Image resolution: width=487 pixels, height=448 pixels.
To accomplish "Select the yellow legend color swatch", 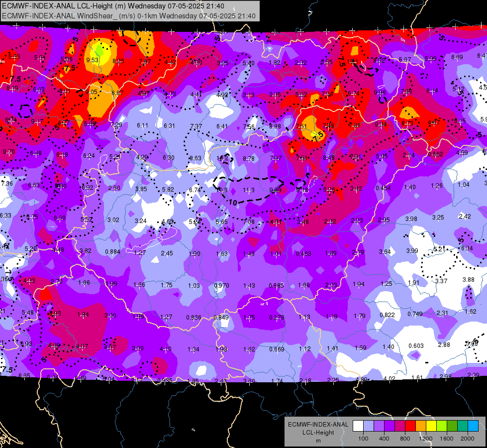I will click(431, 426).
